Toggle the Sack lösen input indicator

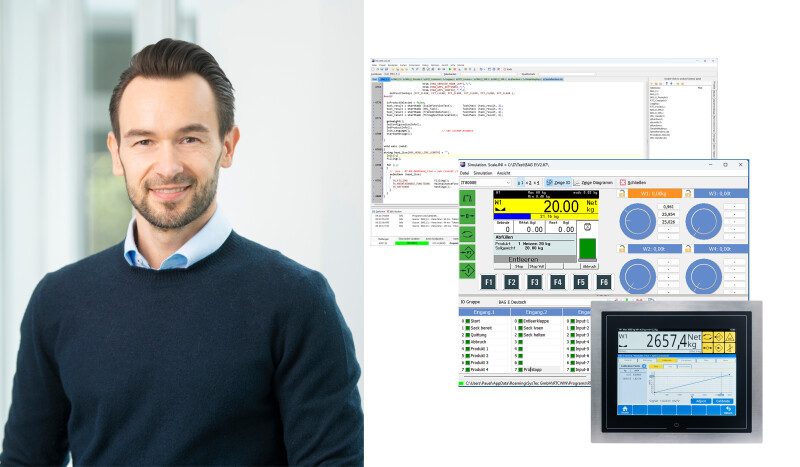520,328
